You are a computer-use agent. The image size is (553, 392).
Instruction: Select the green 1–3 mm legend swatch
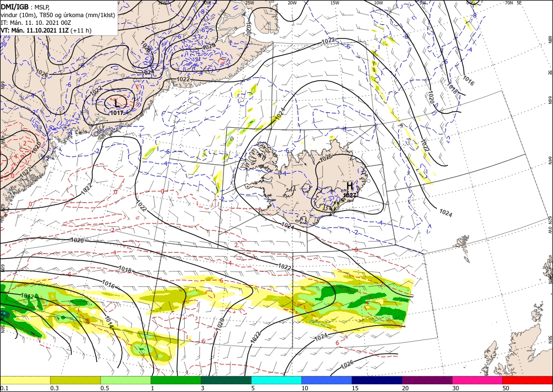pos(176,380)
